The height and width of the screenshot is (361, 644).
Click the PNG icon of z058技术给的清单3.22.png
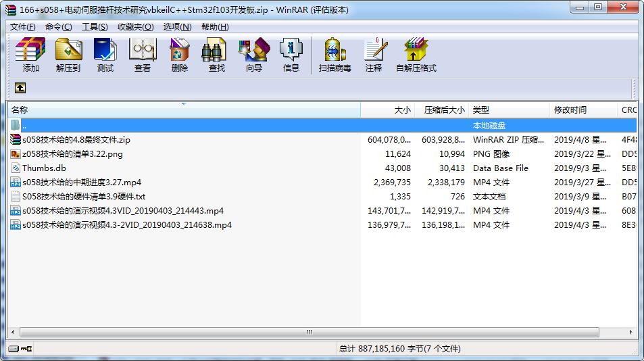coord(16,154)
